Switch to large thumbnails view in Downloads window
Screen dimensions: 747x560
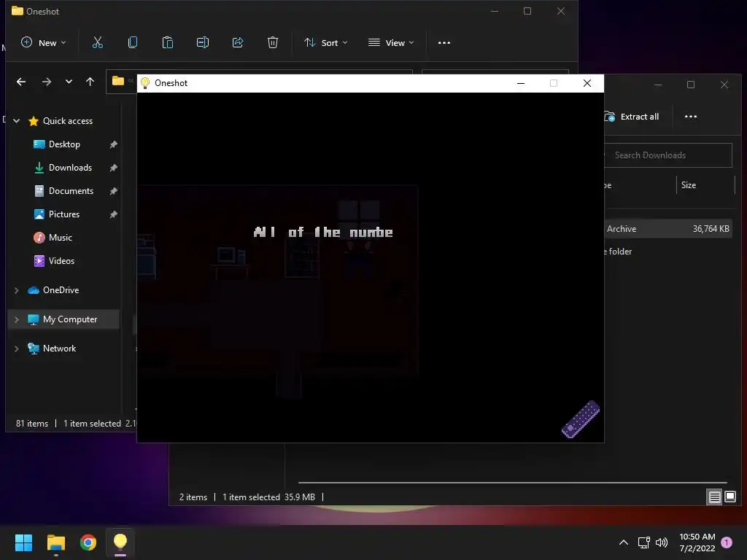click(x=730, y=497)
